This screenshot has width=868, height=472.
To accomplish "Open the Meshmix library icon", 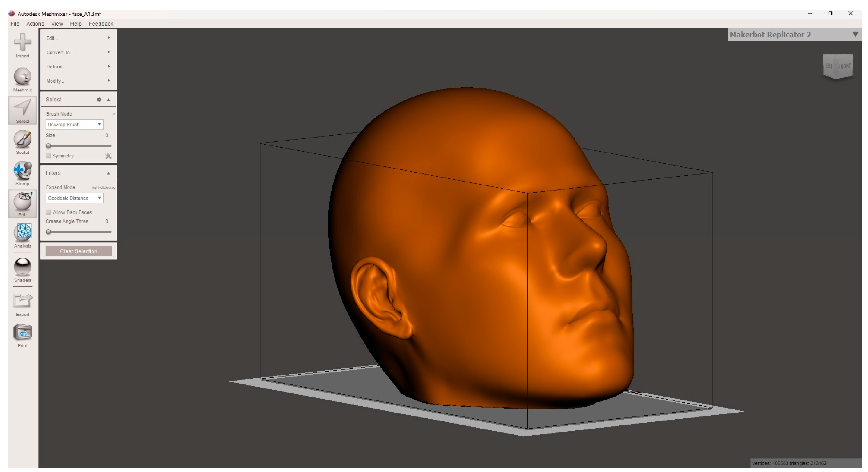I will [22, 77].
